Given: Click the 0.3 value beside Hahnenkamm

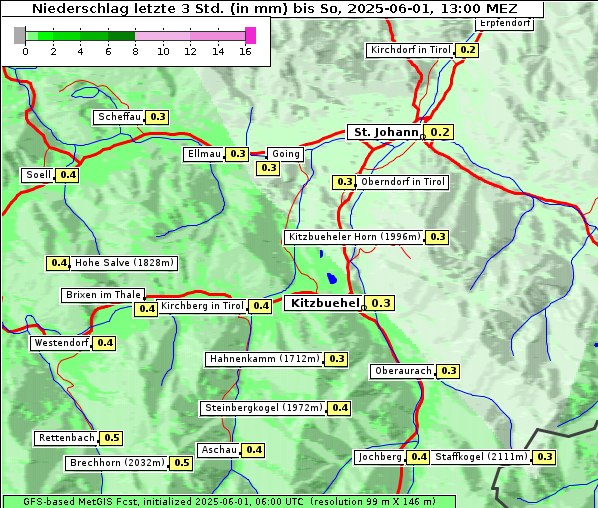Looking at the screenshot, I should pyautogui.click(x=336, y=360).
